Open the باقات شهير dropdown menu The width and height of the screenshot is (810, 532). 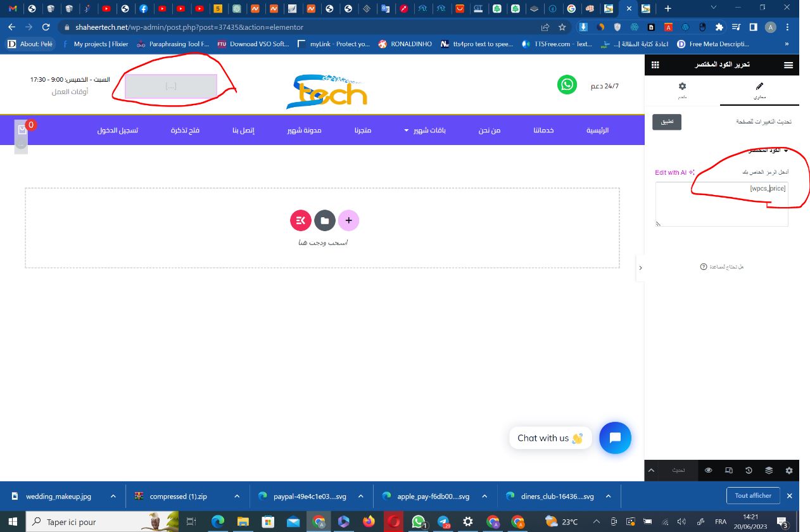point(429,130)
